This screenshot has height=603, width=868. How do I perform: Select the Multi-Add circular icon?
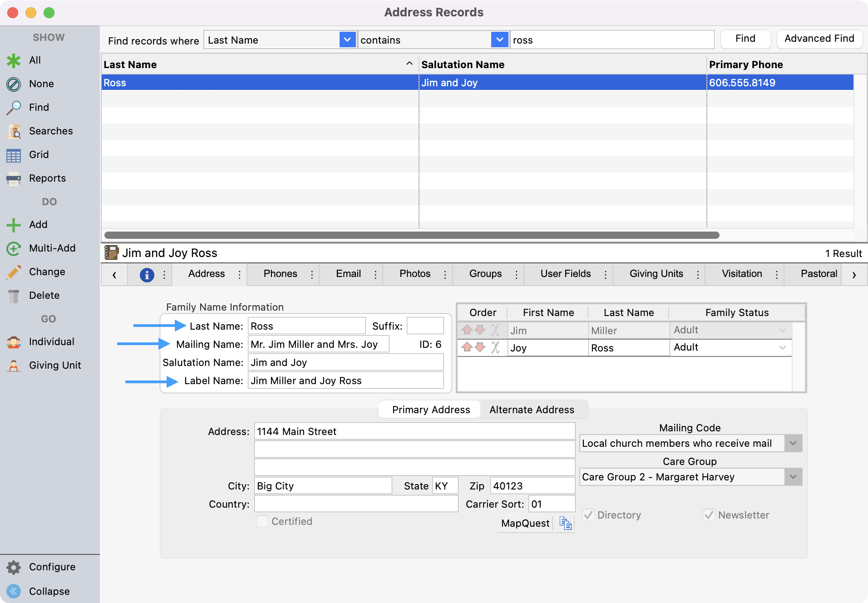tap(14, 248)
